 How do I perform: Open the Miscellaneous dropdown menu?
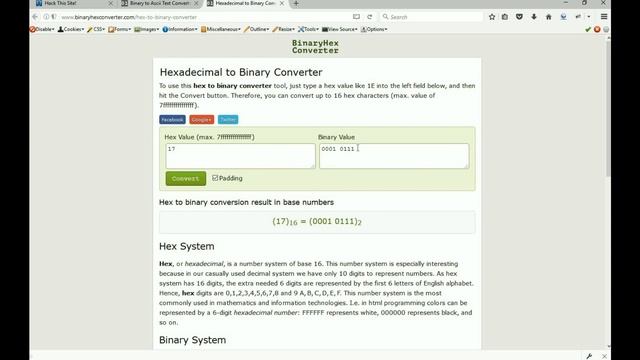(x=221, y=29)
